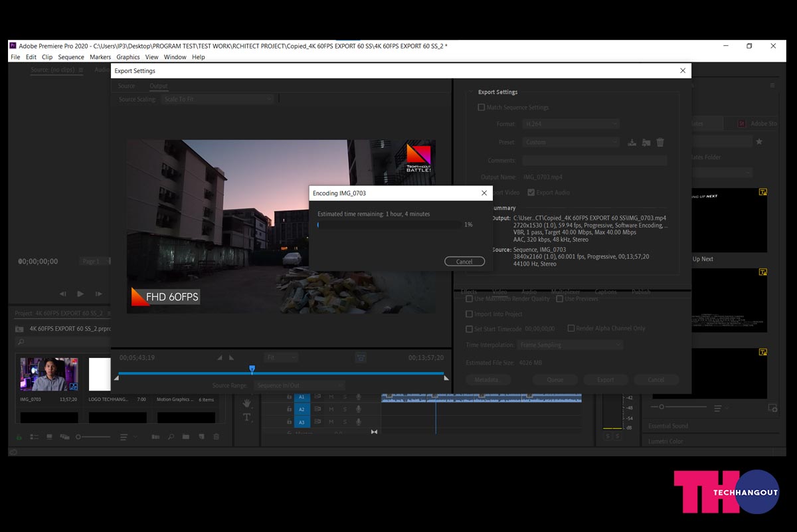Screen dimensions: 797x532
Task: Collapse the Export Settings section
Action: 471,92
